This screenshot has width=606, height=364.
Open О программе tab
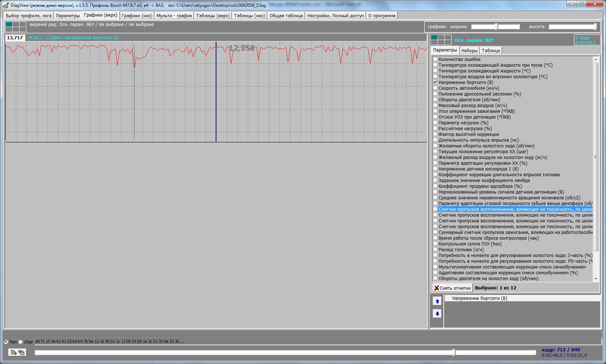coord(382,15)
